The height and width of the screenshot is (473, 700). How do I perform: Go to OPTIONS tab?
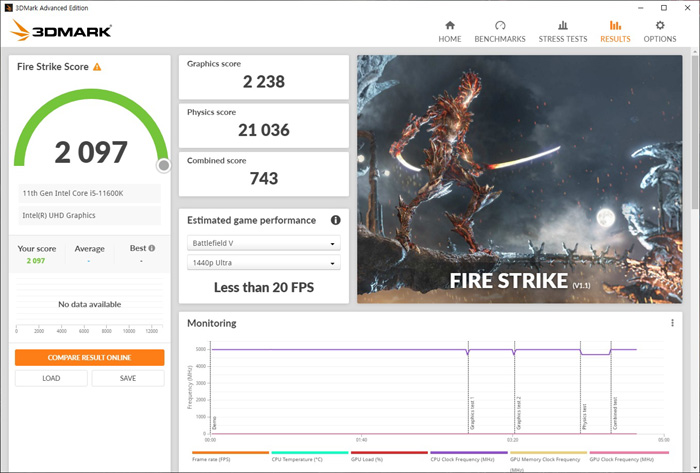coord(660,39)
